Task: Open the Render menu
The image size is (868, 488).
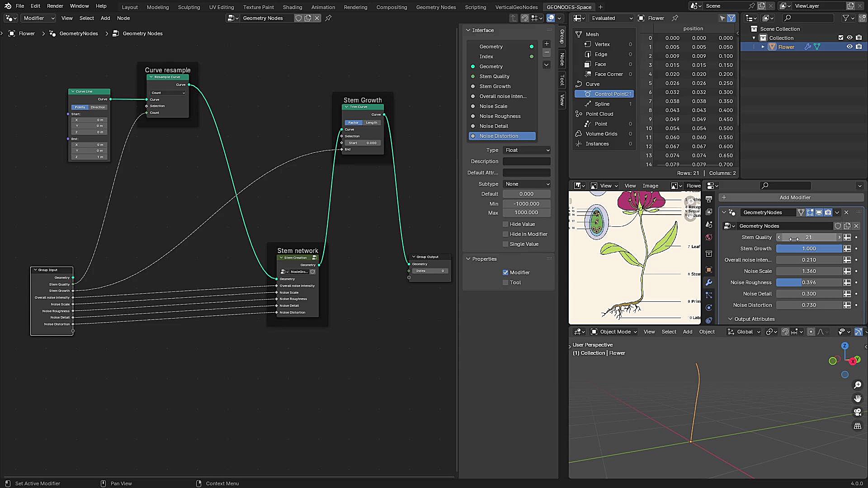Action: 55,6
